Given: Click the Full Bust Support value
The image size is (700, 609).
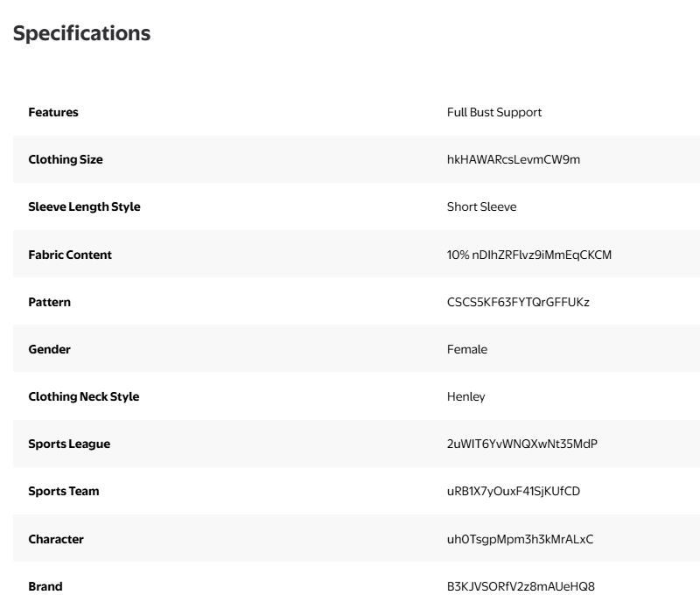Looking at the screenshot, I should pyautogui.click(x=494, y=113).
